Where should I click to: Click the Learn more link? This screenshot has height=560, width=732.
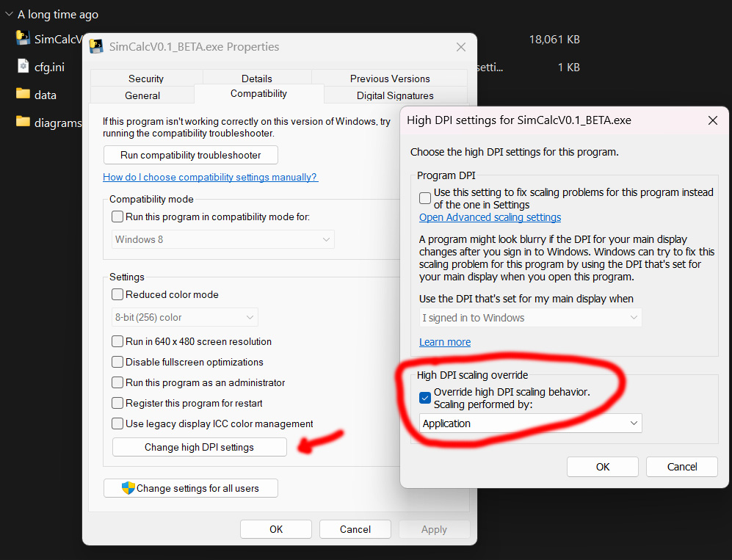pos(445,342)
